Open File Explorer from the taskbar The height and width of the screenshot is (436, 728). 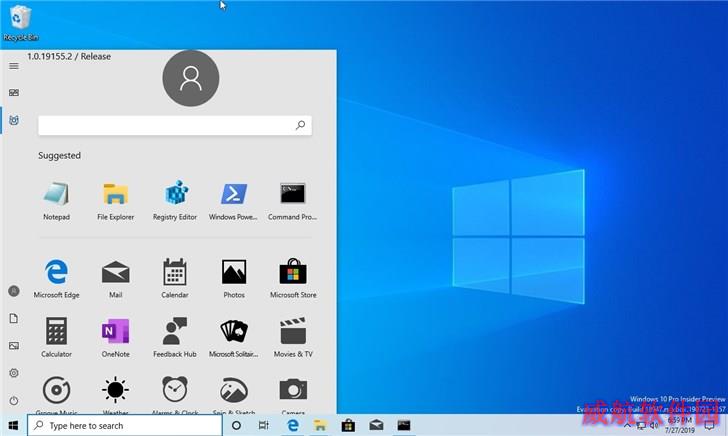click(320, 425)
